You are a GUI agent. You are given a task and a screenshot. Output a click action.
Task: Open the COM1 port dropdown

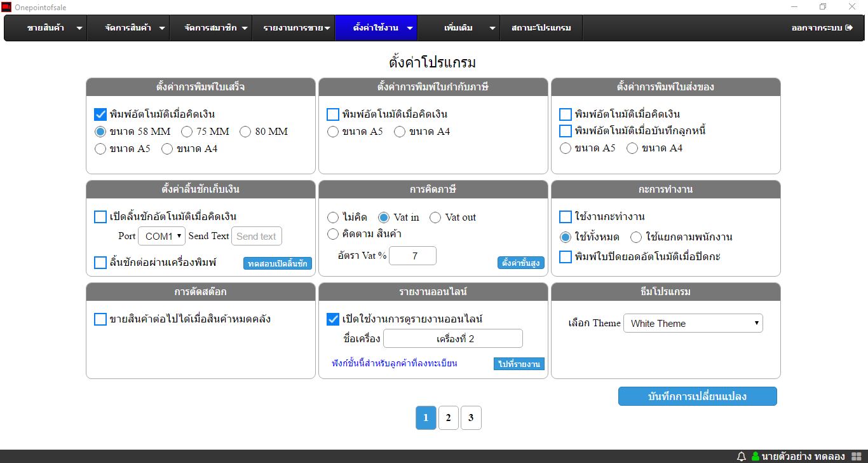coord(162,236)
